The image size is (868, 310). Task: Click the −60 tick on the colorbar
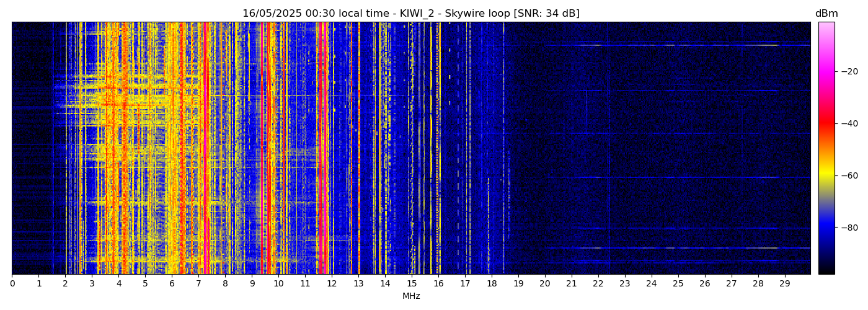pos(848,175)
